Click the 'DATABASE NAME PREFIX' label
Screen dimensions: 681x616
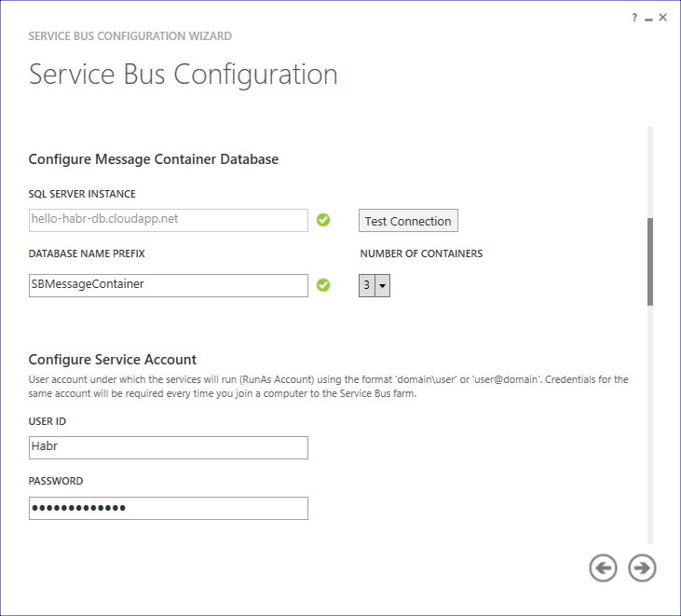pos(87,253)
